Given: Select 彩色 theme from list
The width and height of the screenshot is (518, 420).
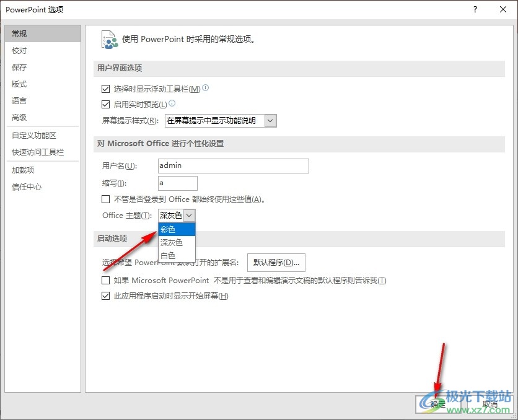Looking at the screenshot, I should click(x=177, y=229).
